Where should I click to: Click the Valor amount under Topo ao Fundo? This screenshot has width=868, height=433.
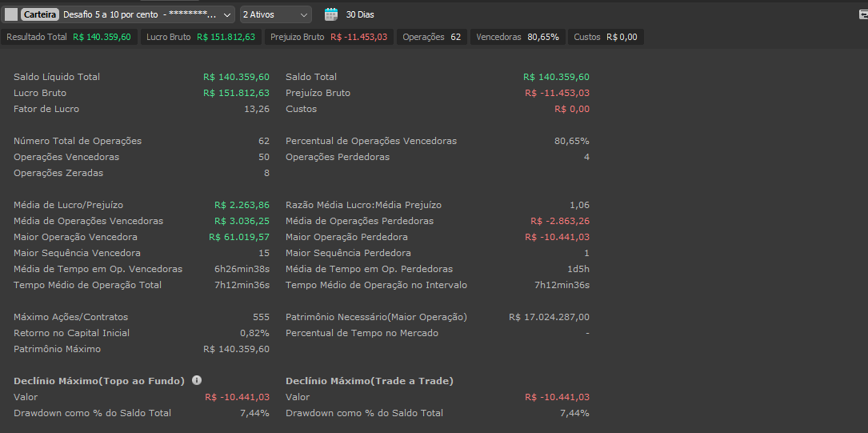(238, 398)
